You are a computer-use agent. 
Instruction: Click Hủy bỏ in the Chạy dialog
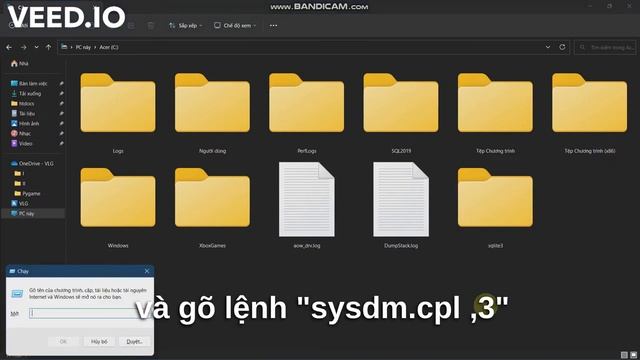(99, 342)
